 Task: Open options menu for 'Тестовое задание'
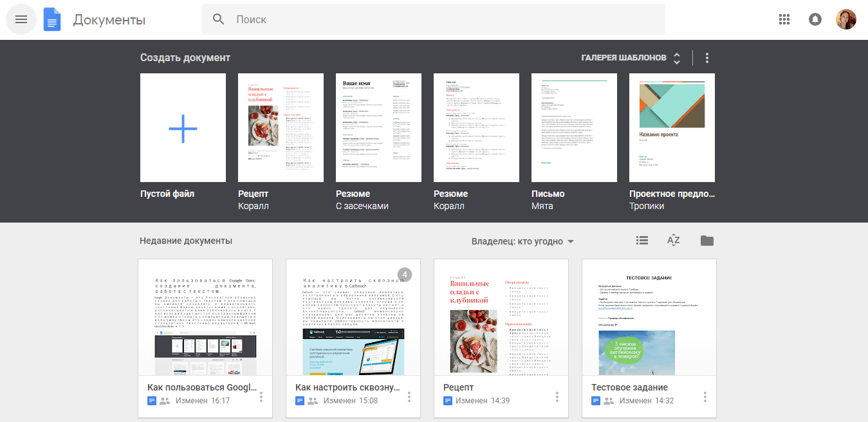coord(705,397)
